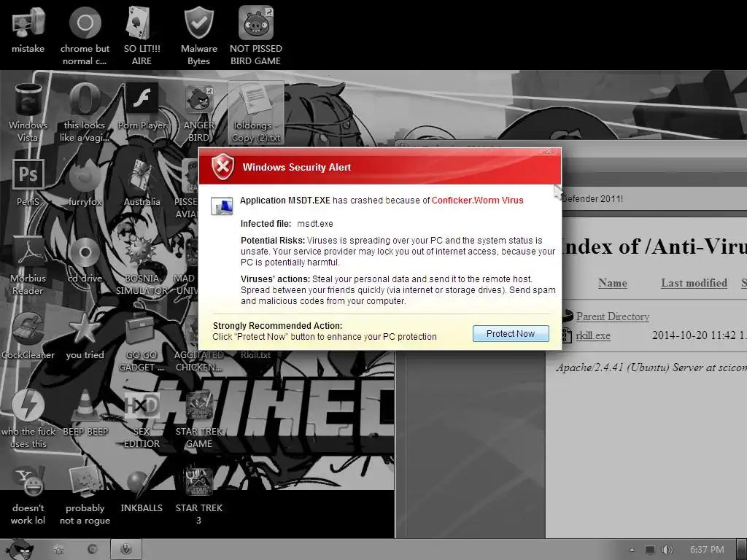
Task: Click the '2014-10-20 11:42' modified date
Action: pyautogui.click(x=694, y=335)
